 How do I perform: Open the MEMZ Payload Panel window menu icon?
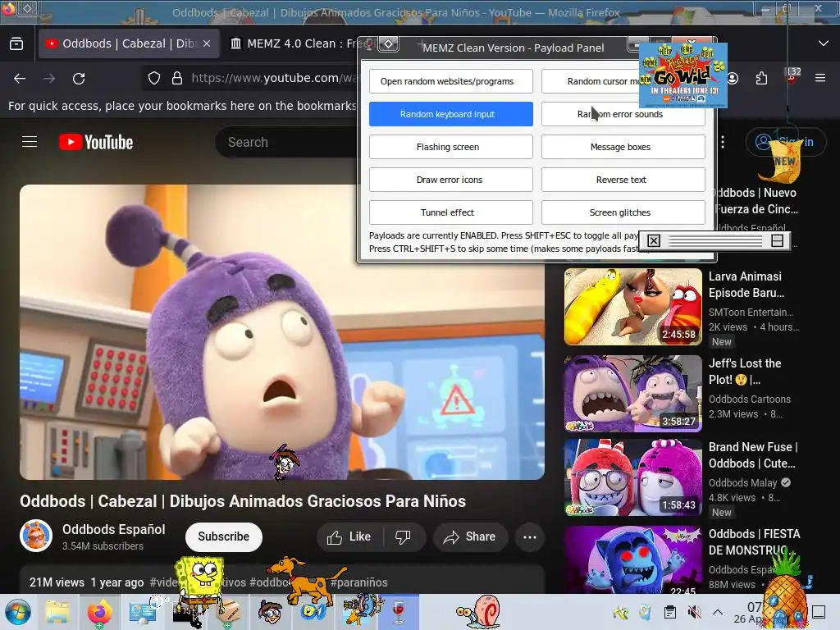388,44
